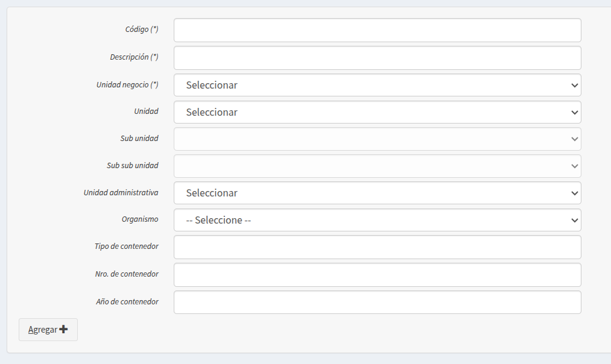Viewport: 611px width, 364px height.
Task: Click the plus icon on Agregar
Action: pyautogui.click(x=63, y=330)
